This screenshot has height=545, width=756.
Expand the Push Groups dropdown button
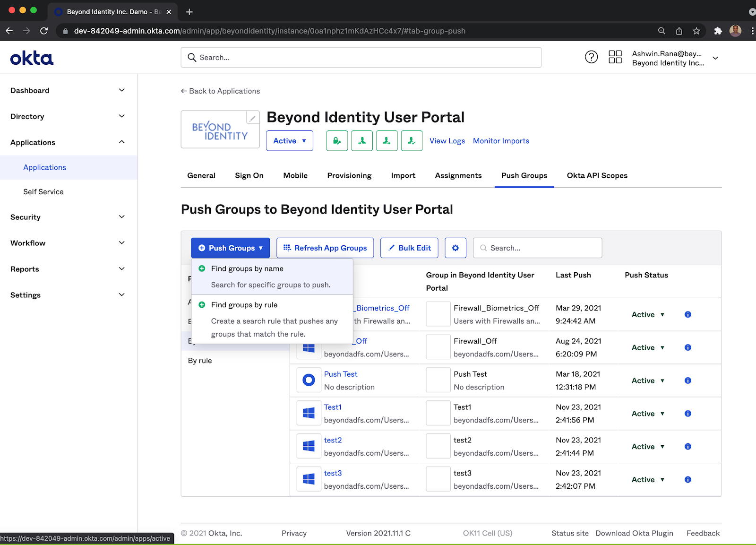(230, 248)
